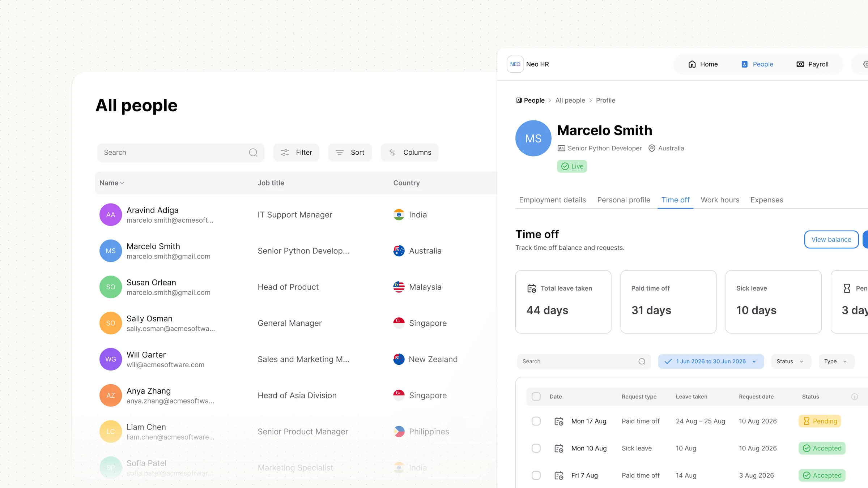Image resolution: width=868 pixels, height=488 pixels.
Task: Click the All people search field
Action: [x=180, y=153]
